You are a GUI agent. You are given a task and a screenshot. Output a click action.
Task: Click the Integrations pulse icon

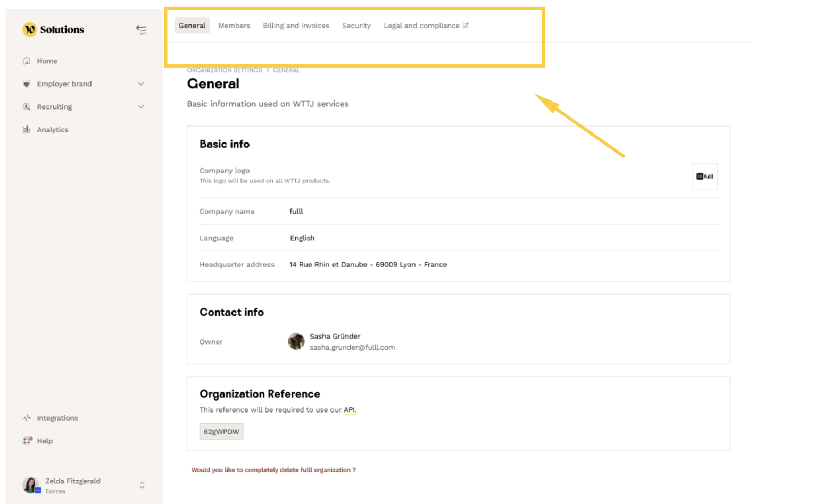pyautogui.click(x=27, y=418)
